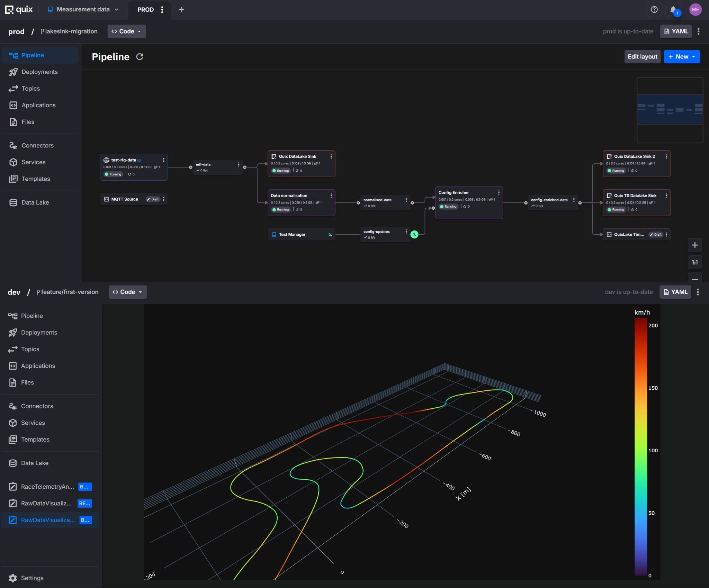Viewport: 709px width, 588px height.
Task: Zoom in pipeline canvas with plus icon
Action: (x=694, y=245)
